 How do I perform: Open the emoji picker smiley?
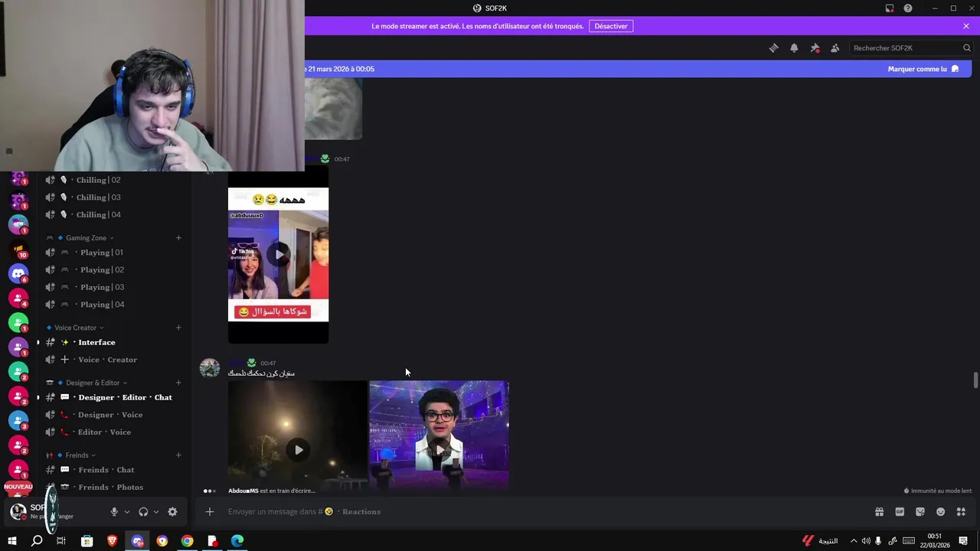point(940,512)
